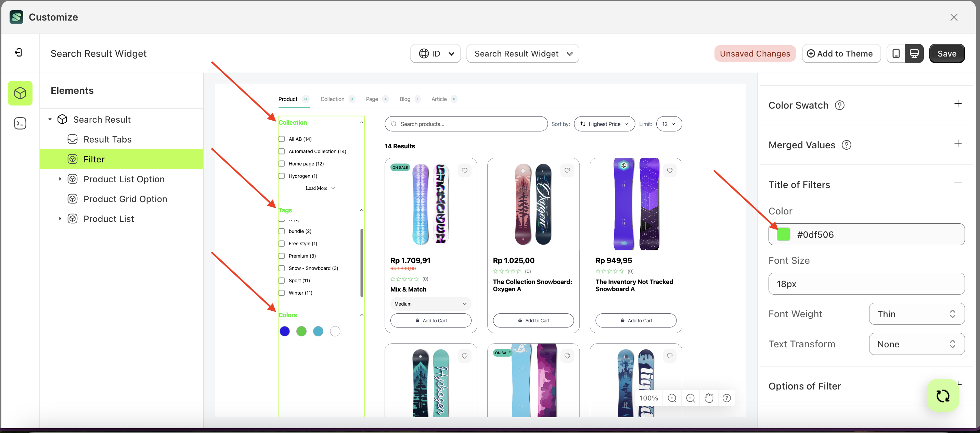Switch to mobile preview icon
Image resolution: width=980 pixels, height=433 pixels.
(x=896, y=53)
